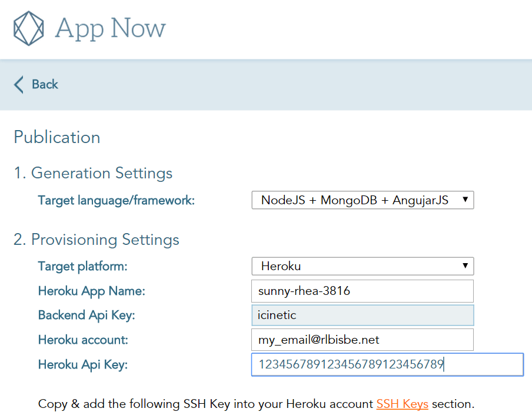Screen dimensions: 532x415
Task: Expand the NodeJS + MongoDB + AngujarJS selector
Action: [x=362, y=200]
